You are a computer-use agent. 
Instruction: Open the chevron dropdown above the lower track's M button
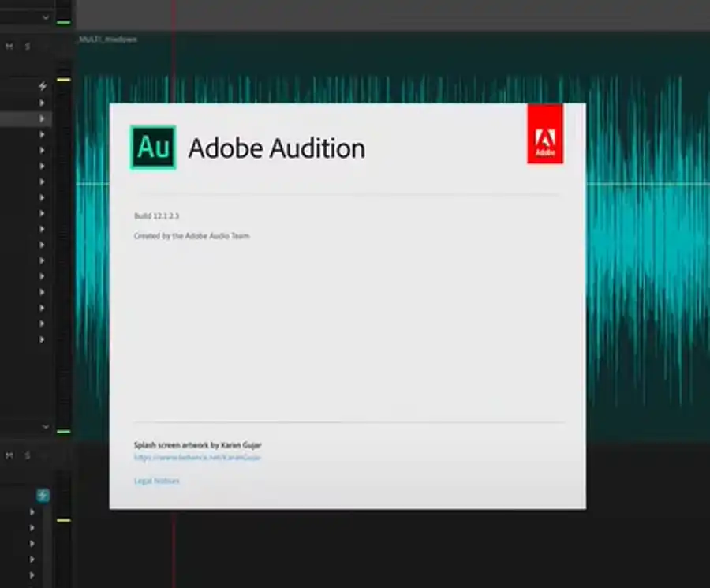coord(46,427)
